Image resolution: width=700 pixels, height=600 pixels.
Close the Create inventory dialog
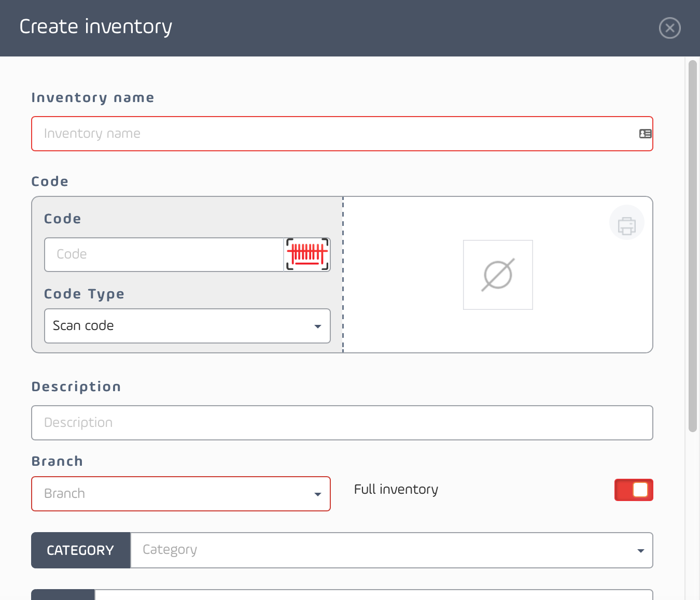[x=669, y=28]
